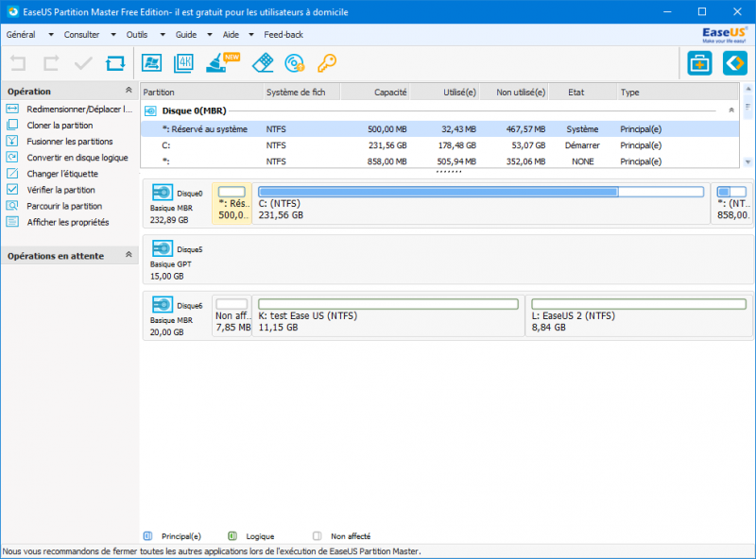This screenshot has height=559, width=756.
Task: Open the 4K alignment tool icon
Action: point(183,63)
